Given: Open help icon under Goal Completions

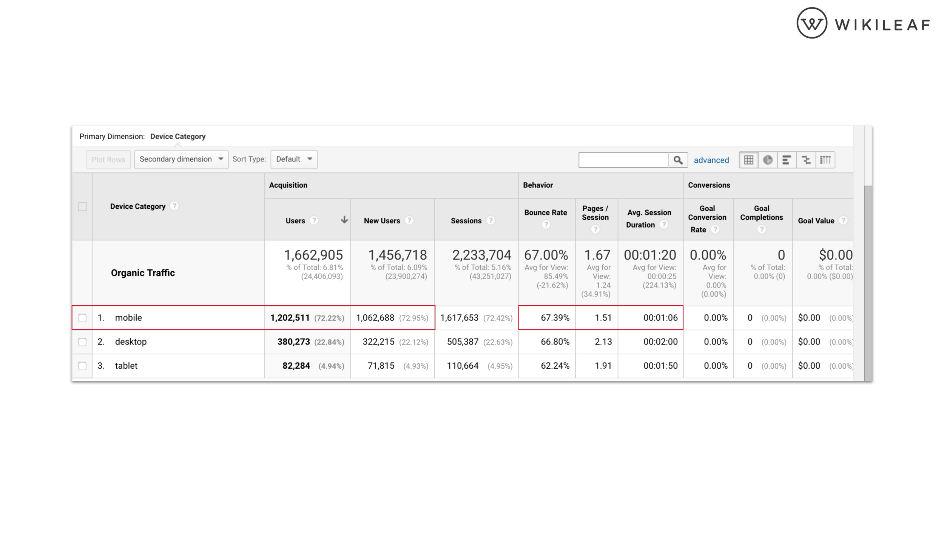Looking at the screenshot, I should pyautogui.click(x=762, y=229).
